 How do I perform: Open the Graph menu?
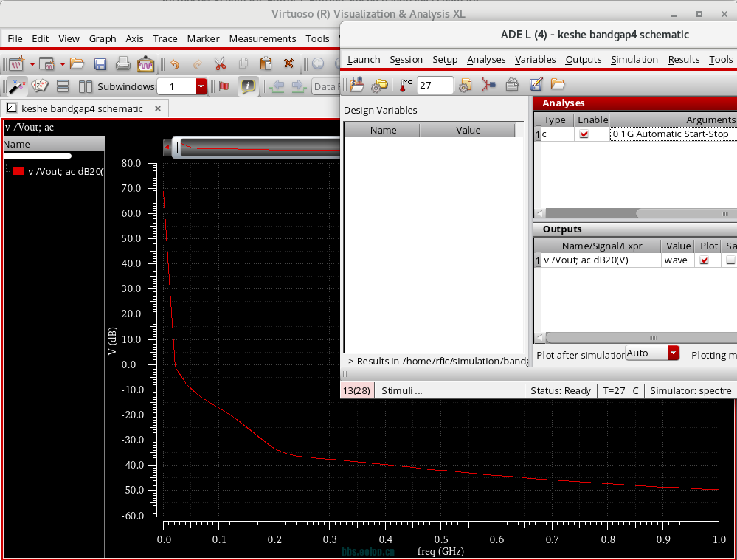coord(103,38)
